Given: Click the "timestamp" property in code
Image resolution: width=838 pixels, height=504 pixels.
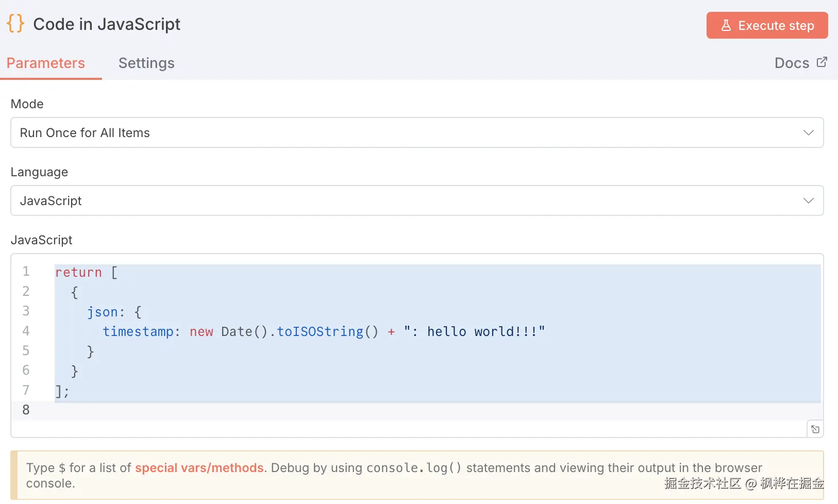Looking at the screenshot, I should tap(138, 331).
